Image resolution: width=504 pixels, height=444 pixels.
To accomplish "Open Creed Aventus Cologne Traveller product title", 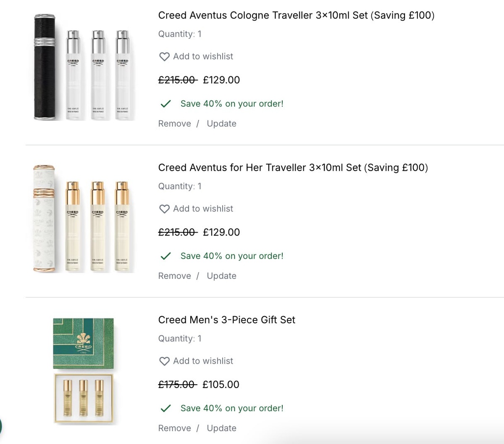I will [x=296, y=15].
